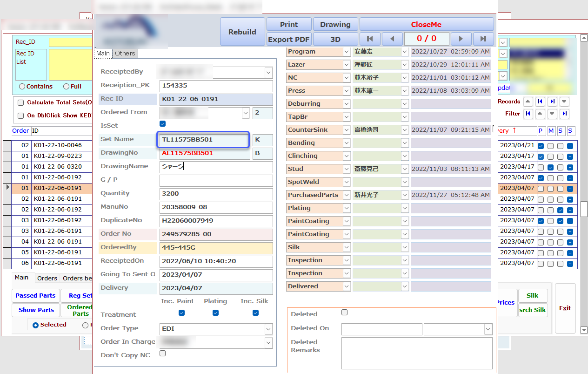Open the Orders tab in bottom panel
The image size is (588, 374).
(x=47, y=279)
